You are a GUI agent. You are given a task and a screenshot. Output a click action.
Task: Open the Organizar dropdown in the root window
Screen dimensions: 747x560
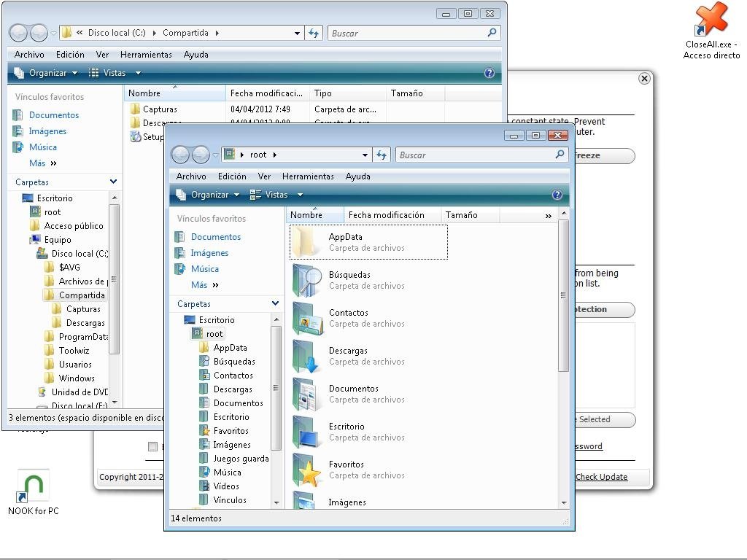[x=207, y=195]
